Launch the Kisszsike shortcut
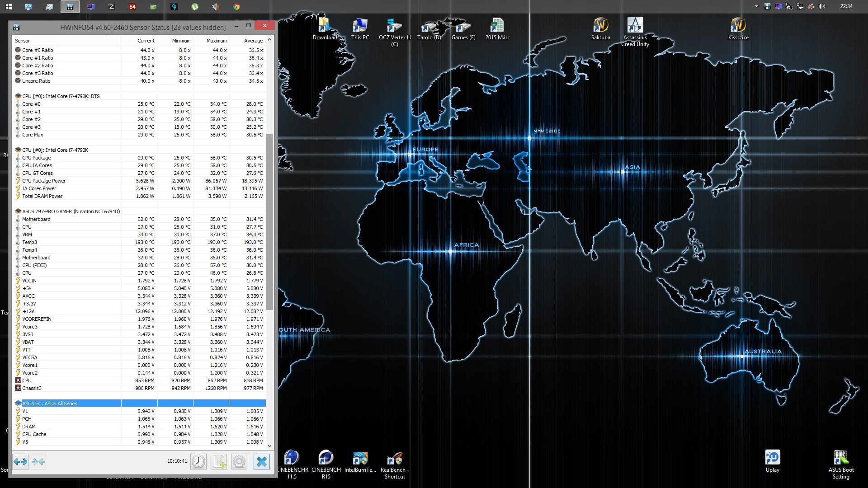 738,29
